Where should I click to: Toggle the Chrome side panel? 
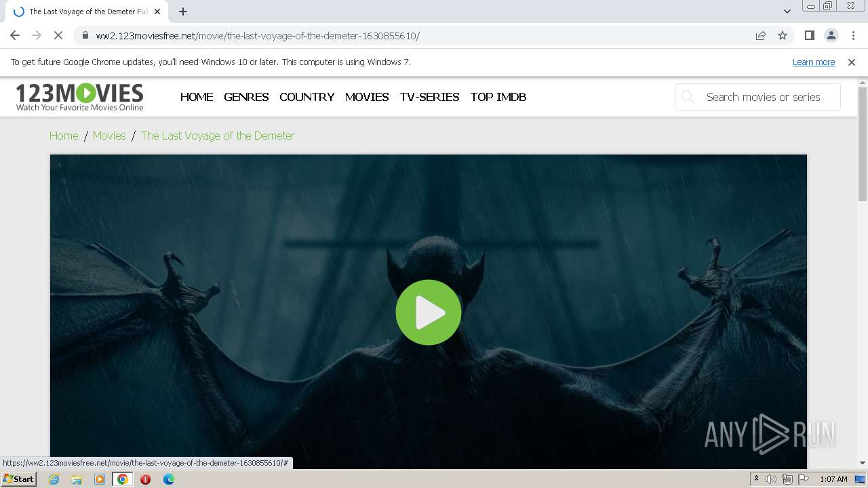coord(809,35)
